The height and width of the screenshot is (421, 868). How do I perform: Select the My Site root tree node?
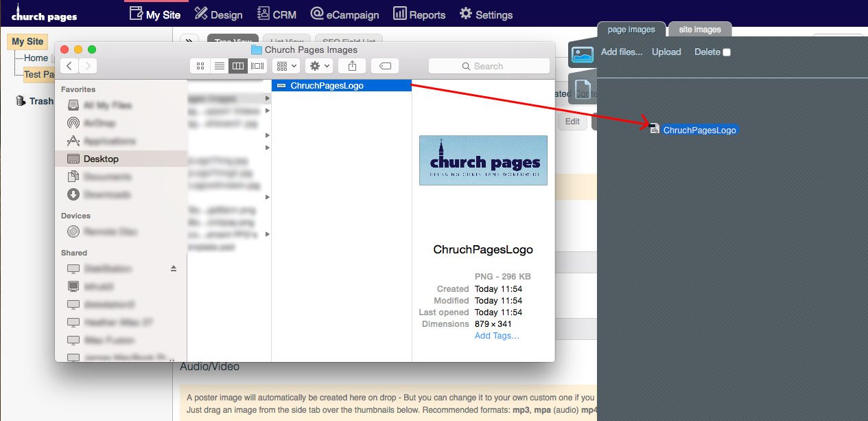pyautogui.click(x=27, y=42)
